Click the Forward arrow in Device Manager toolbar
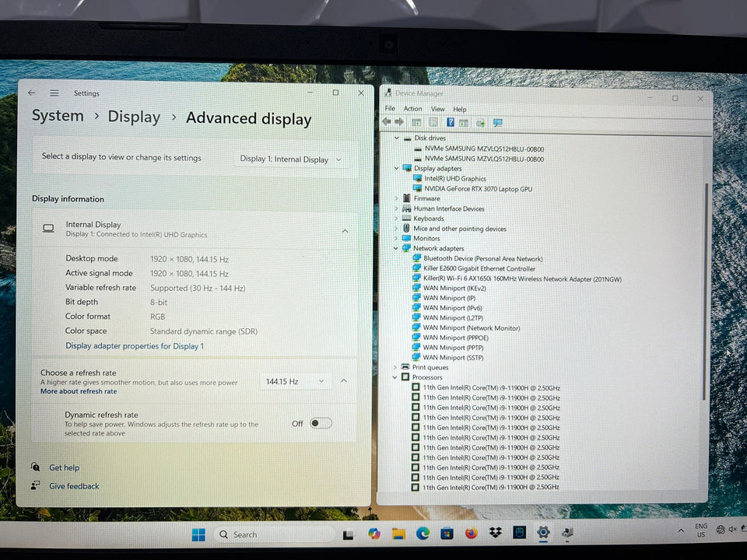The image size is (747, 560). 399,122
